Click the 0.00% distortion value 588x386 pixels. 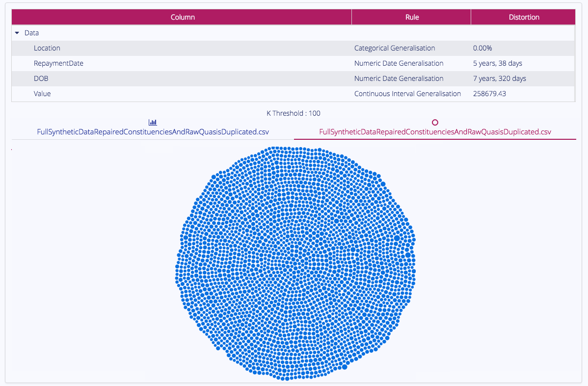click(482, 48)
